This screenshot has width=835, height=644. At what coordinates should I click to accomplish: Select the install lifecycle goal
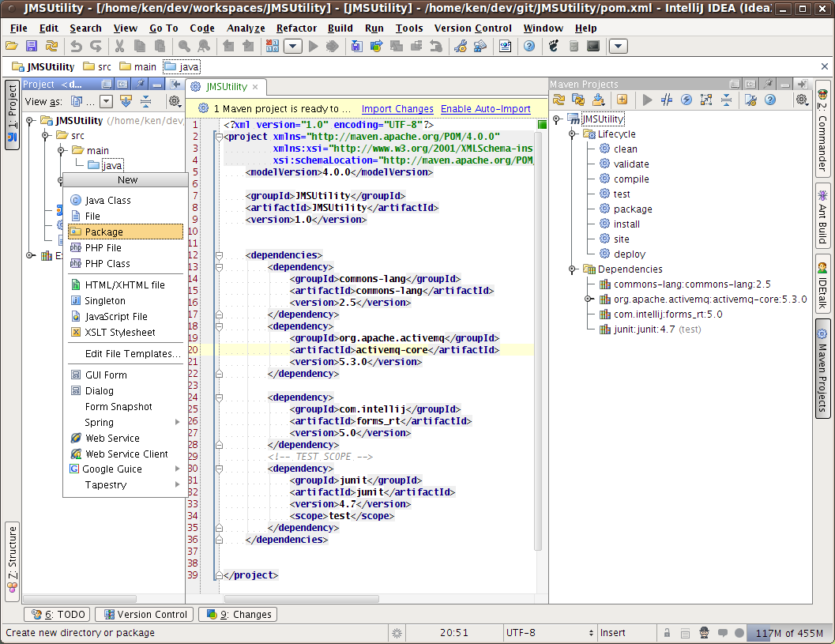626,224
